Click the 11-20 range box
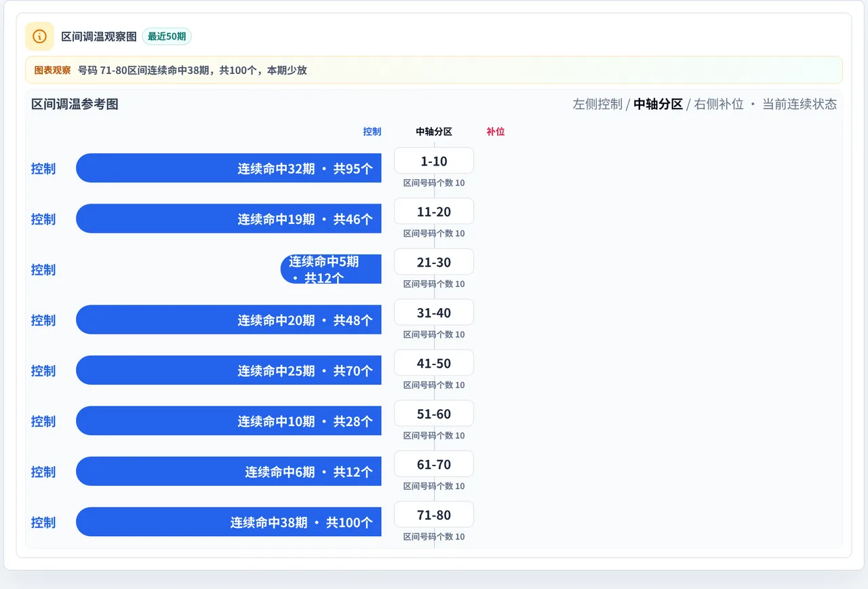The image size is (868, 589). click(x=434, y=212)
